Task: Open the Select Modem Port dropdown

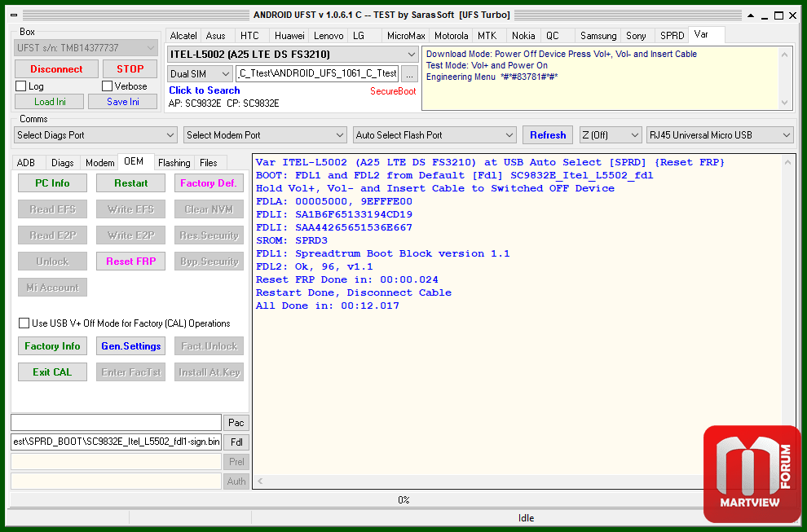Action: 265,134
